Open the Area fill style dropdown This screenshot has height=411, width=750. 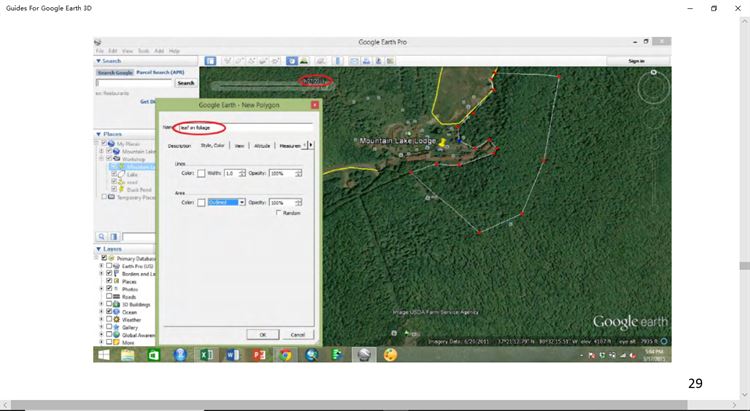point(227,202)
